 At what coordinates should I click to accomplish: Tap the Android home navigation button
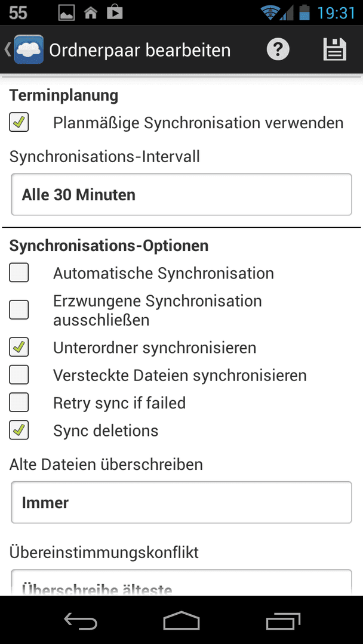coord(181,620)
